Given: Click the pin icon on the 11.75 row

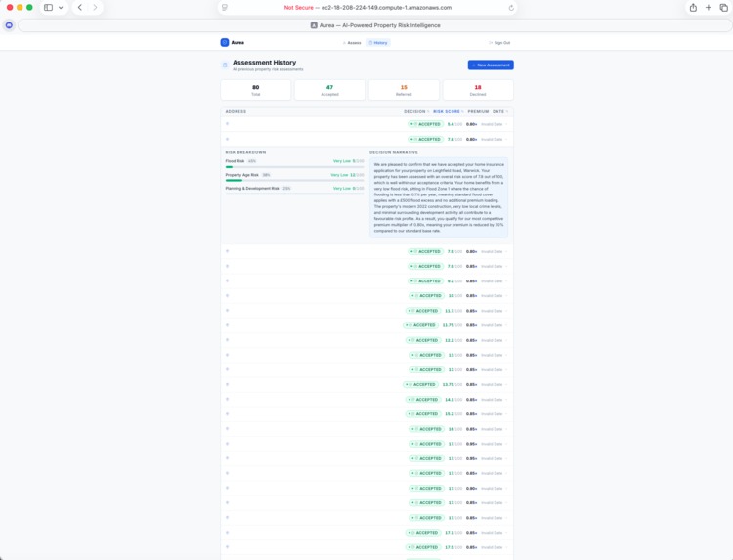Looking at the screenshot, I should (227, 324).
